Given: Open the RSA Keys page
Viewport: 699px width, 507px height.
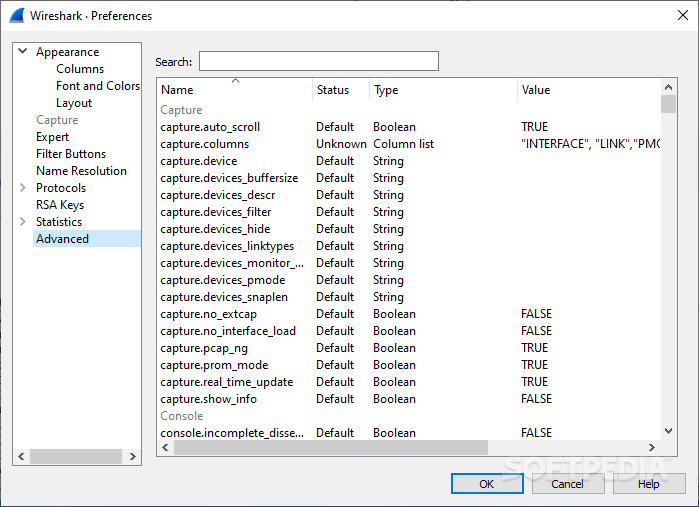Looking at the screenshot, I should (x=60, y=205).
